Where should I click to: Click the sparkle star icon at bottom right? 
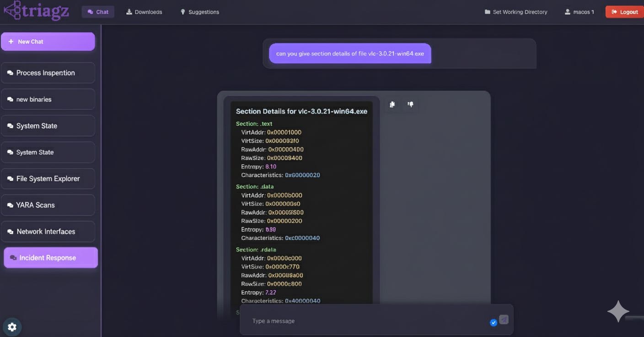(x=618, y=311)
